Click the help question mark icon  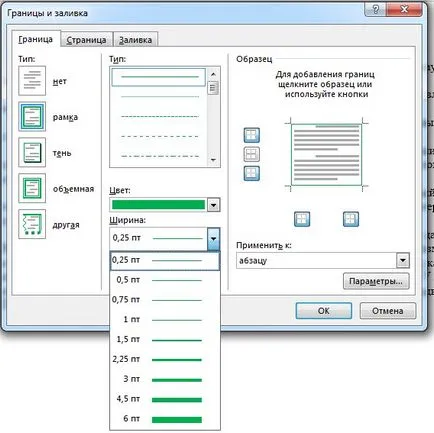point(375,10)
